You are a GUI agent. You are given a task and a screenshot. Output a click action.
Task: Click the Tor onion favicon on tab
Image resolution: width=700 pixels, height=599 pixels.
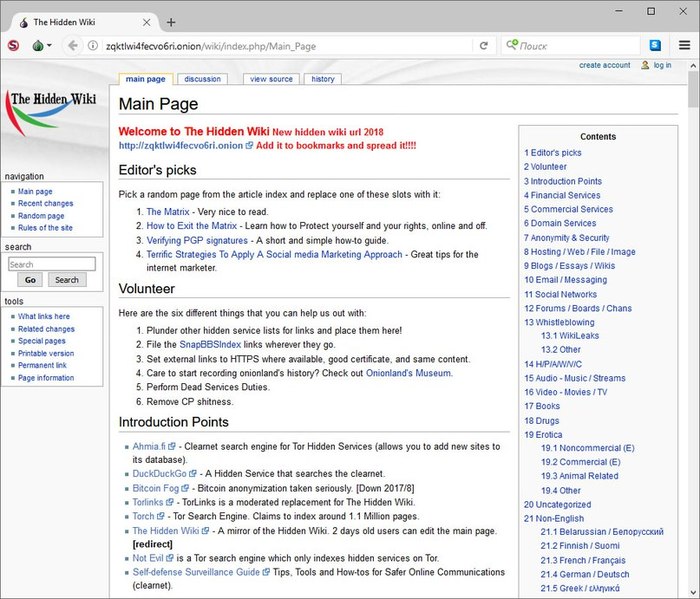[24, 22]
